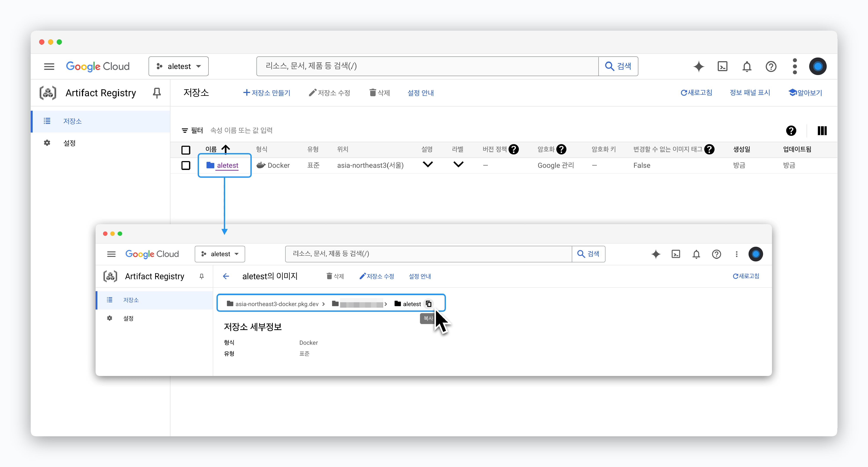Image resolution: width=868 pixels, height=467 pixels.
Task: Click the 생성일 column header
Action: click(742, 149)
